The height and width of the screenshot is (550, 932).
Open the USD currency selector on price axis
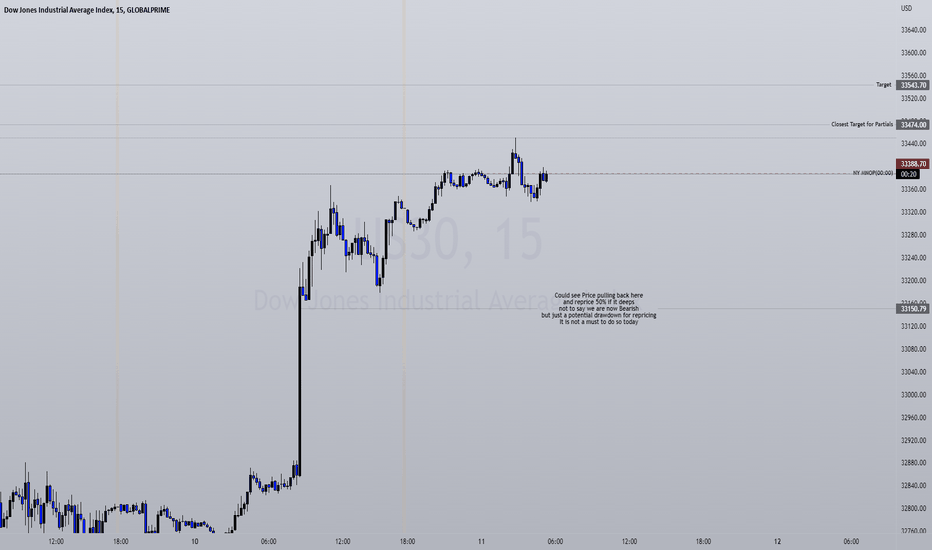click(906, 8)
